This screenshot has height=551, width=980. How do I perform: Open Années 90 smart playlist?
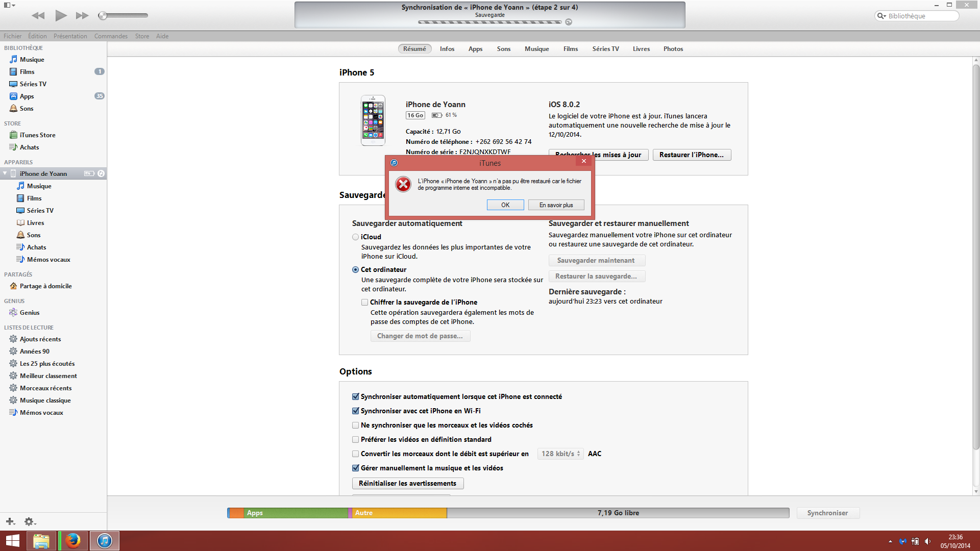click(35, 352)
